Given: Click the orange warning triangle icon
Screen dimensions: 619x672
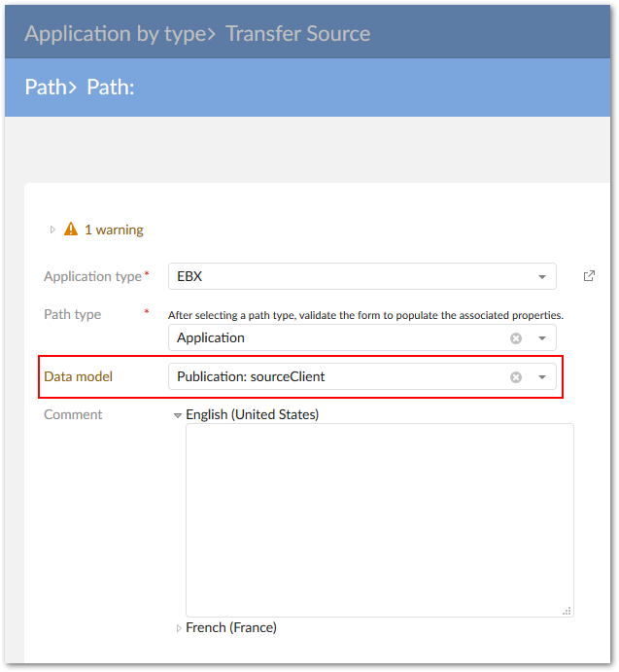Looking at the screenshot, I should pos(71,230).
